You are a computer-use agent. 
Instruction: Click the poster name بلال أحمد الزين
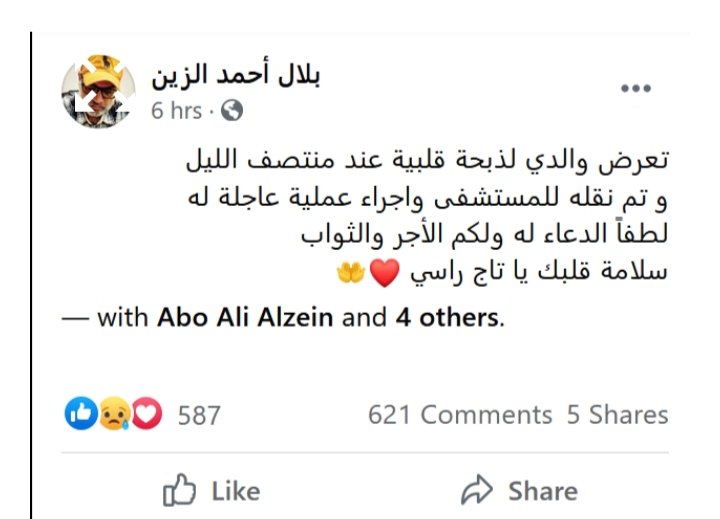tap(236, 76)
